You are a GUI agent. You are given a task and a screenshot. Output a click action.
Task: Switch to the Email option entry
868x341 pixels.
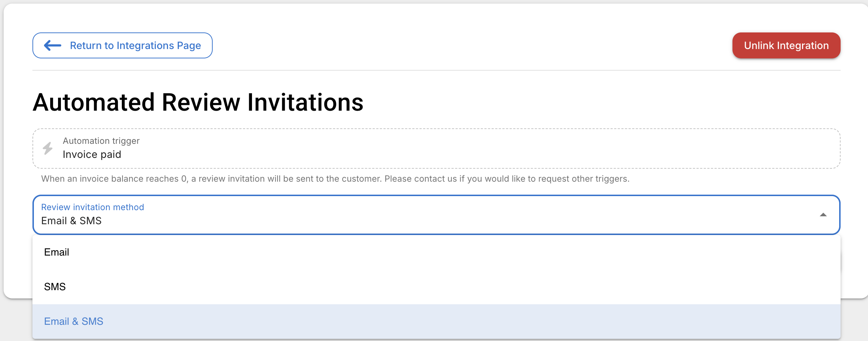coord(57,252)
